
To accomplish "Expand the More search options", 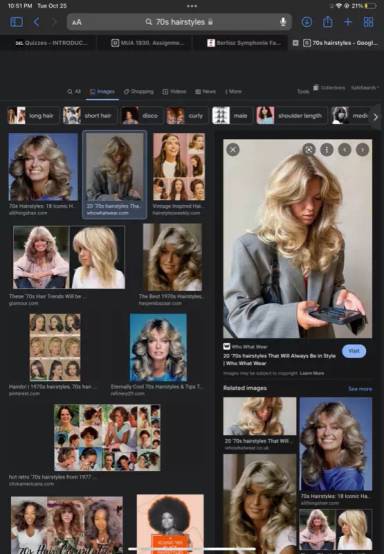I will [x=233, y=92].
